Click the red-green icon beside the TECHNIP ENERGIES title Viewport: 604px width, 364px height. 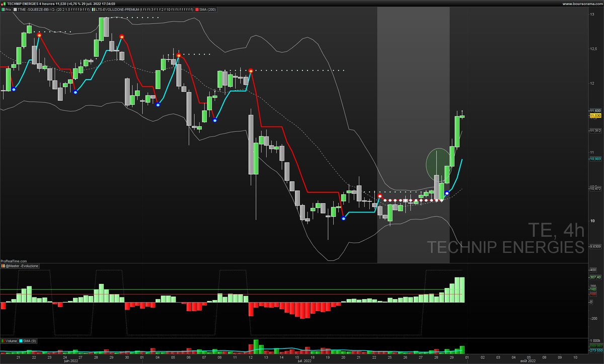4,3
